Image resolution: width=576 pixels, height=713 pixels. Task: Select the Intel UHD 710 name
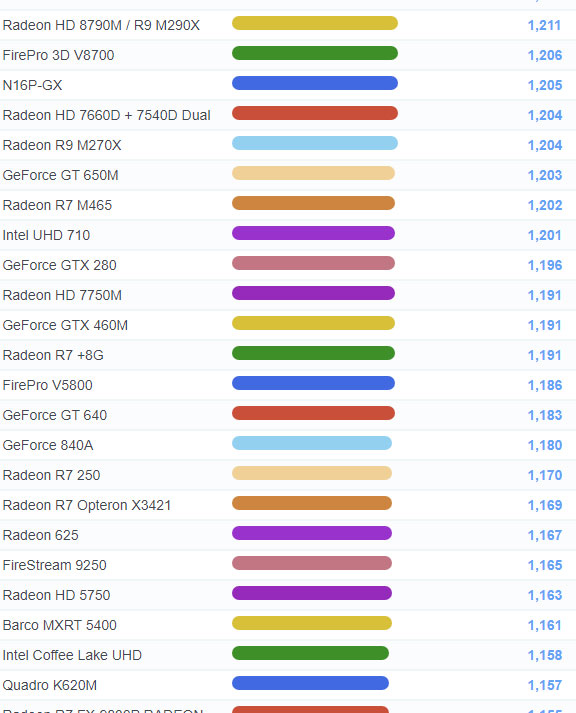pyautogui.click(x=46, y=235)
